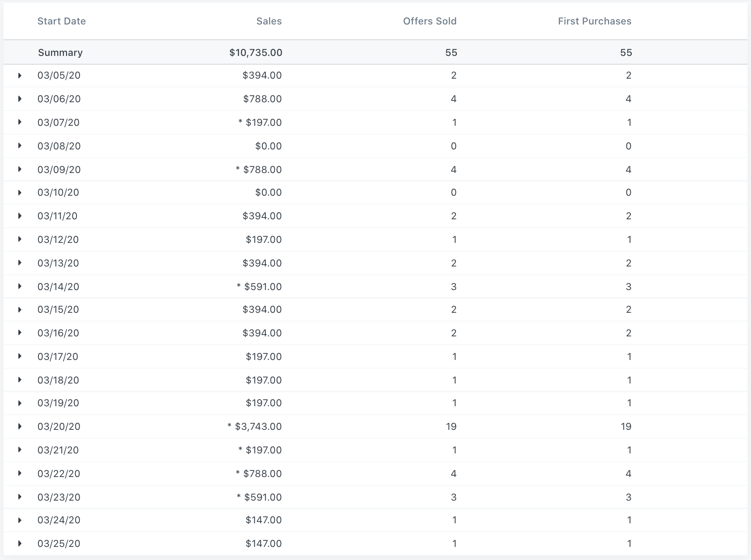Viewport: 751px width, 560px height.
Task: Expand the 03/07/20 row details
Action: click(20, 122)
